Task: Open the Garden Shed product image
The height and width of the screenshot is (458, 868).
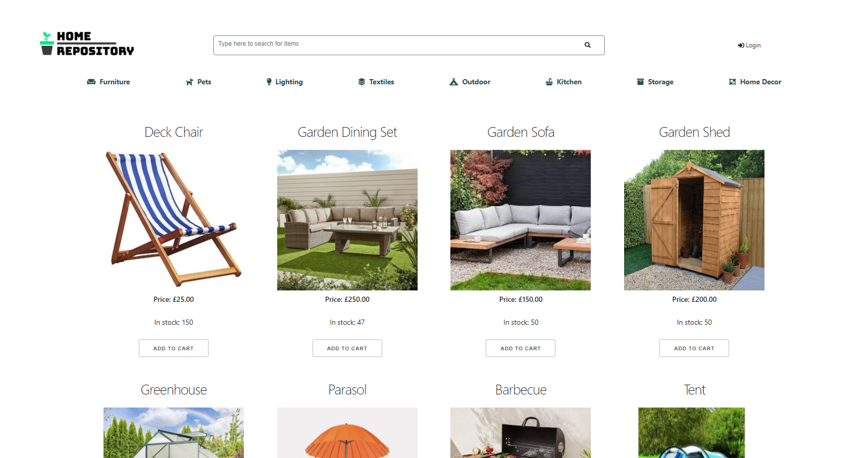Action: 694,220
